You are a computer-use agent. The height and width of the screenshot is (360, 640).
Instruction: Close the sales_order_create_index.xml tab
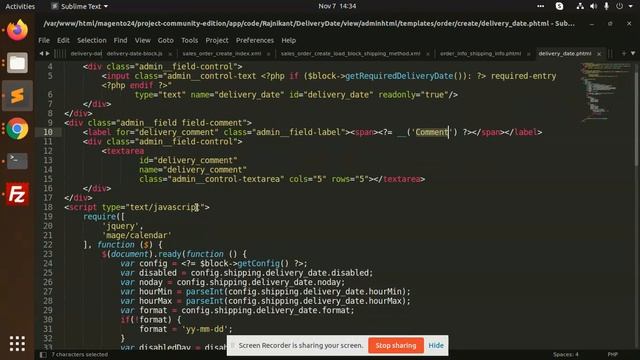[268, 54]
